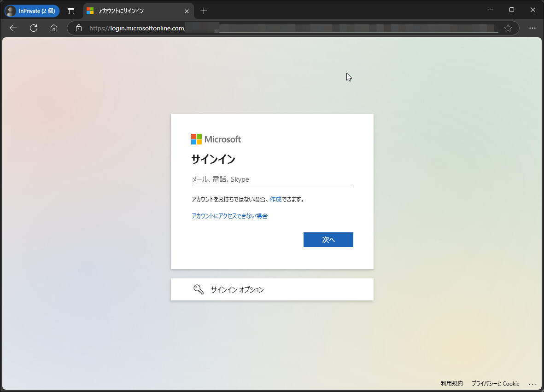This screenshot has width=544, height=392.
Task: Focus the メール、電話、Skype input field
Action: pos(272,179)
